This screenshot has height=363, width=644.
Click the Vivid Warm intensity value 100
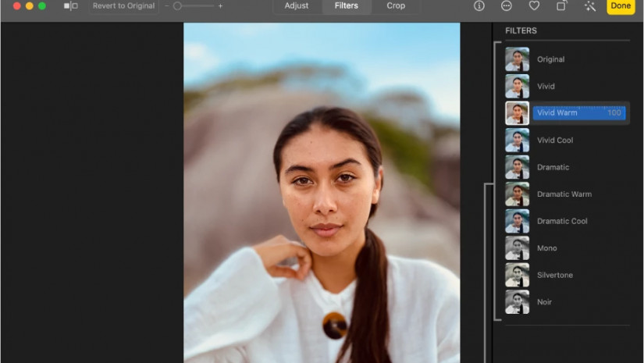coord(614,113)
